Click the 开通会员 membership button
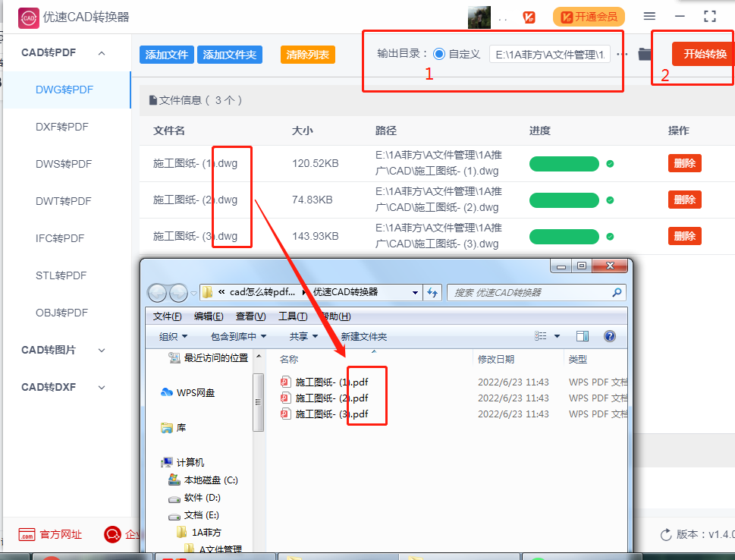 pyautogui.click(x=589, y=17)
